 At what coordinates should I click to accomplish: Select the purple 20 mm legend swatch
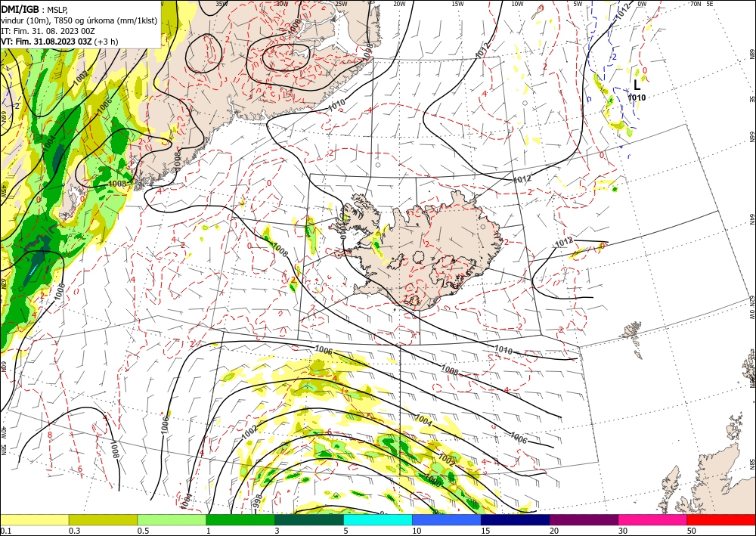pyautogui.click(x=584, y=519)
